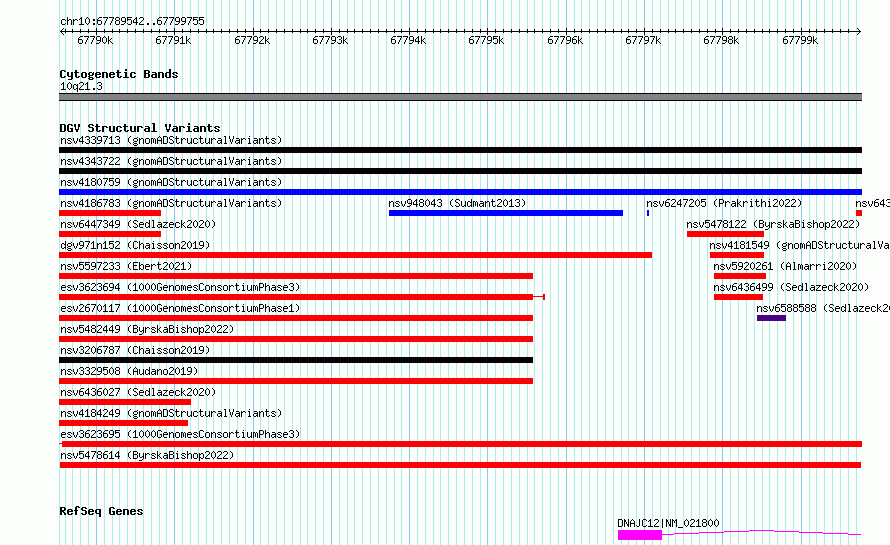Select the red bar under nsv5920261
Viewport: 890px width, 545px height.
(740, 276)
